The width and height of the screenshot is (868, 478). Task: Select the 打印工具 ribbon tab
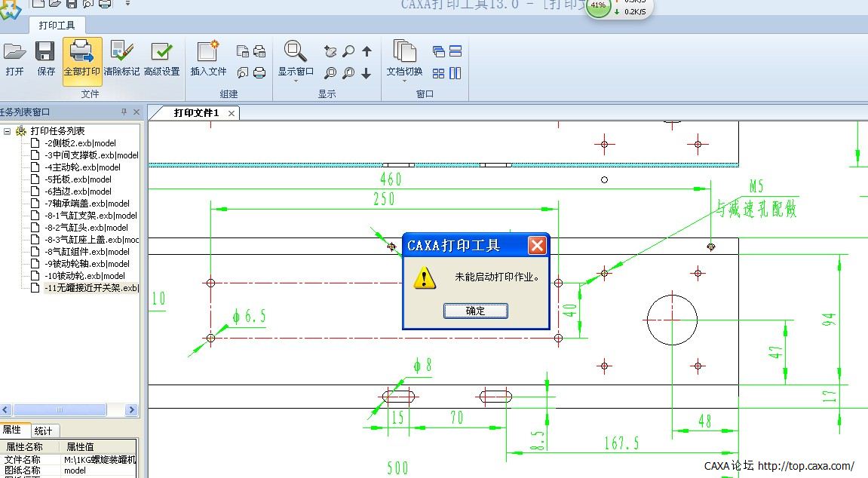[57, 25]
